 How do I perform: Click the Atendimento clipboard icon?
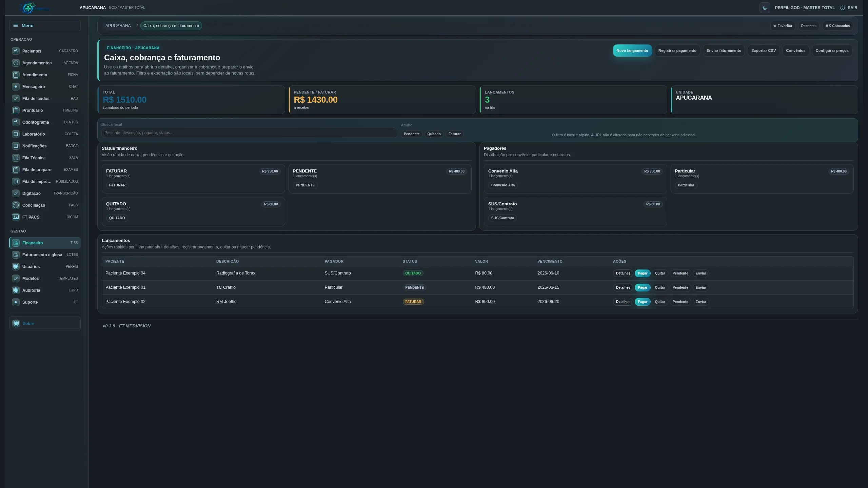click(16, 75)
